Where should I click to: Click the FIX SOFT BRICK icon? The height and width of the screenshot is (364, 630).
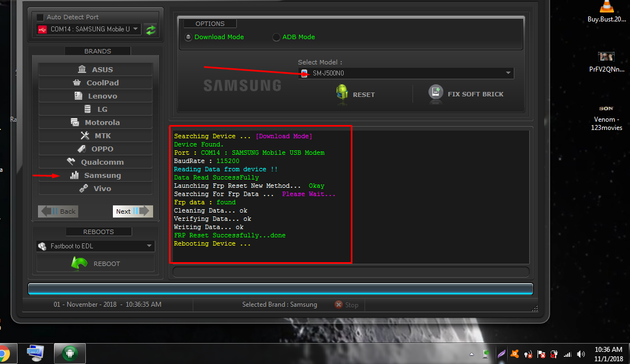[436, 93]
